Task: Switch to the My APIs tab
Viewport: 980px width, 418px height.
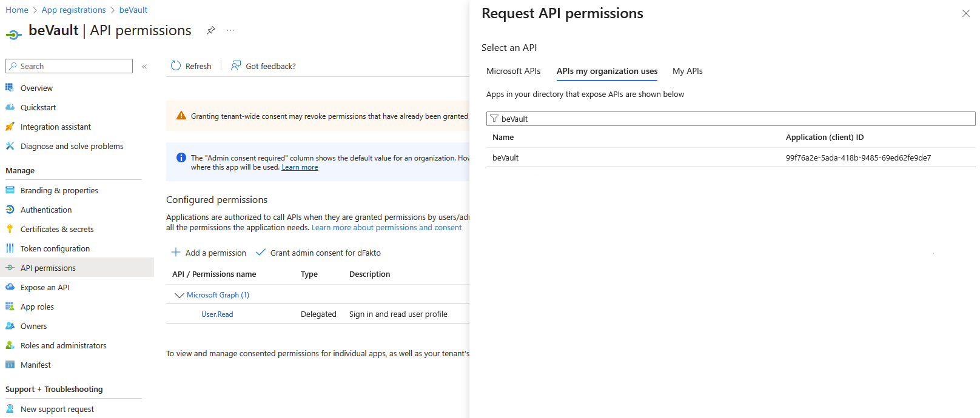Action: click(x=687, y=71)
